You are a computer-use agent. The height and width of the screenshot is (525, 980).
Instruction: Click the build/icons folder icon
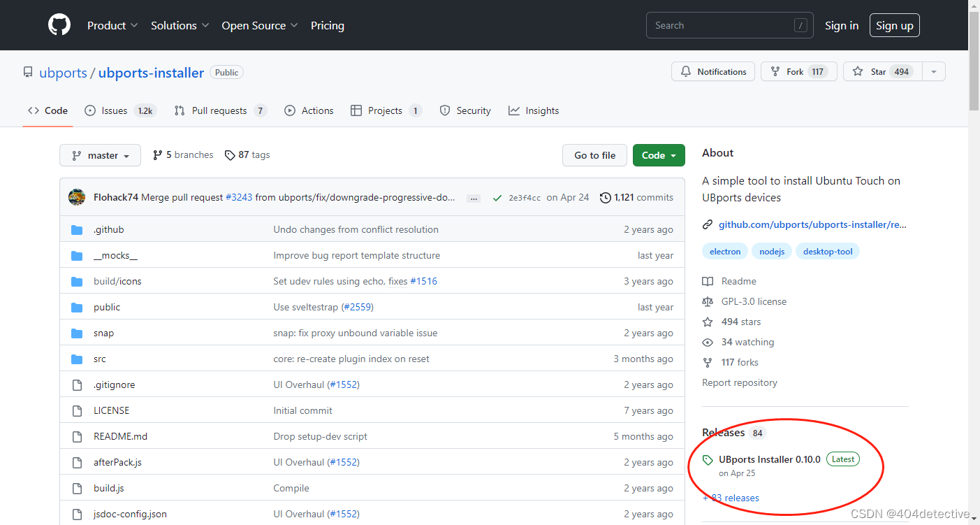click(77, 281)
